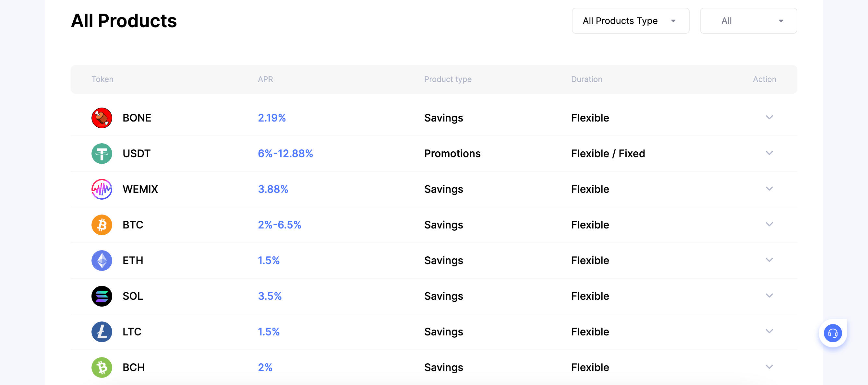Click the BONE token icon
Image resolution: width=868 pixels, height=385 pixels.
click(102, 118)
